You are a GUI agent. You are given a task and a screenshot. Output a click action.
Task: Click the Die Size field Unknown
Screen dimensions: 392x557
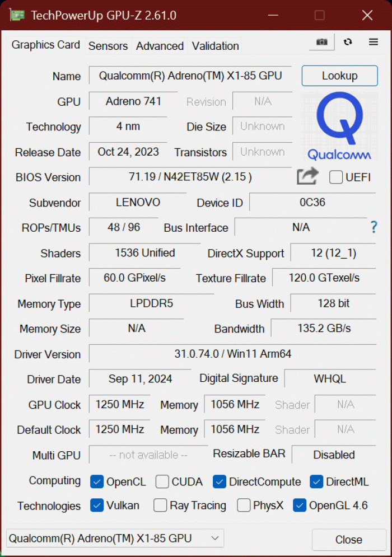pos(262,126)
